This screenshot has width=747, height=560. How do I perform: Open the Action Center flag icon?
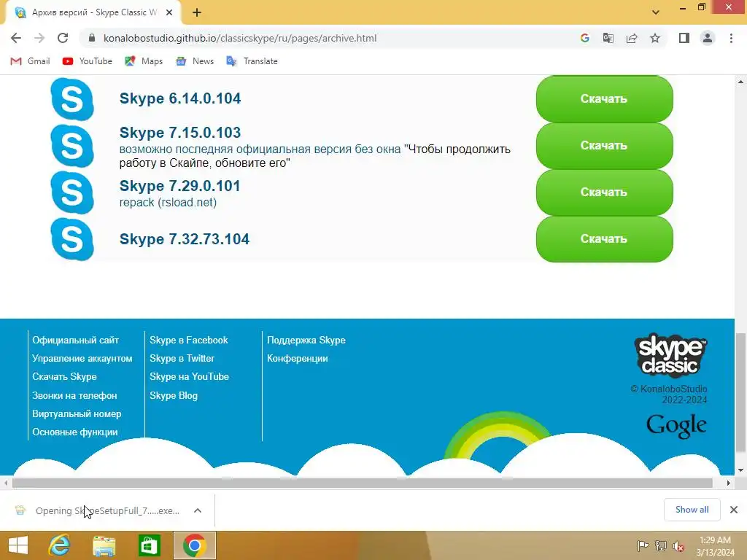pos(643,545)
